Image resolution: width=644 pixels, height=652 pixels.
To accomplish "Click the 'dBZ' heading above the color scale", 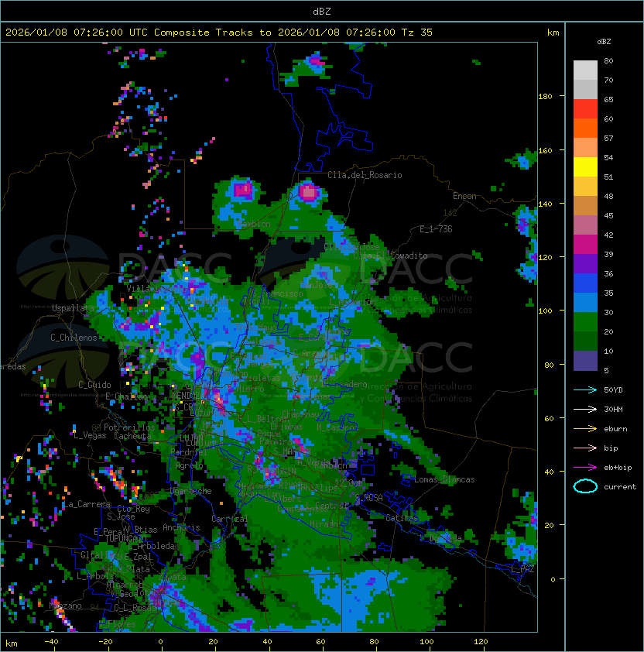I will click(x=604, y=42).
